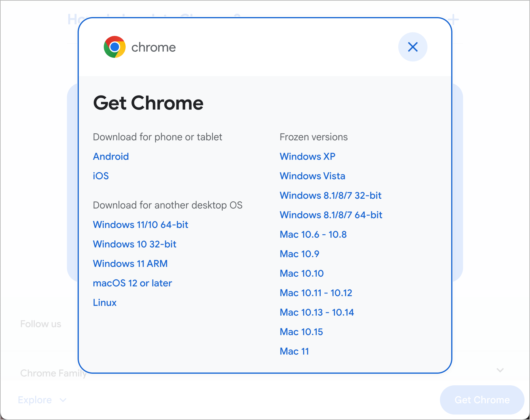This screenshot has width=530, height=420.
Task: Select Windows 10 32-bit download
Action: pos(135,244)
